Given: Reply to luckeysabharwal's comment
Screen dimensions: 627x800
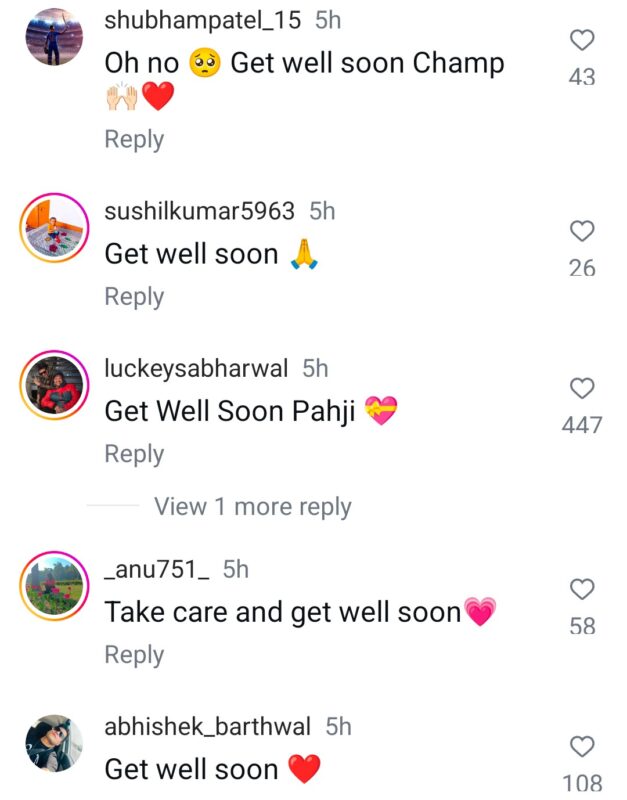Looking at the screenshot, I should pos(134,454).
